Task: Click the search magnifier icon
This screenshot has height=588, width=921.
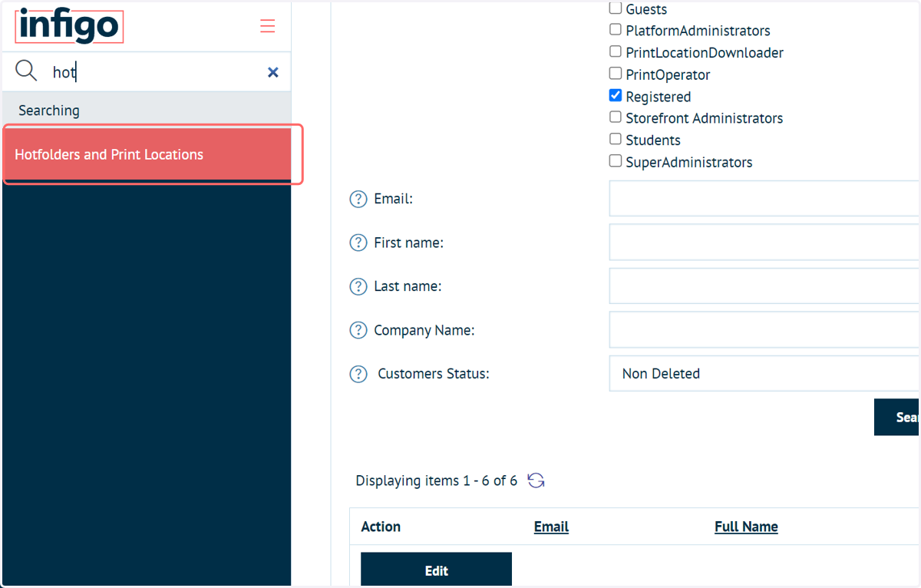Action: (26, 71)
